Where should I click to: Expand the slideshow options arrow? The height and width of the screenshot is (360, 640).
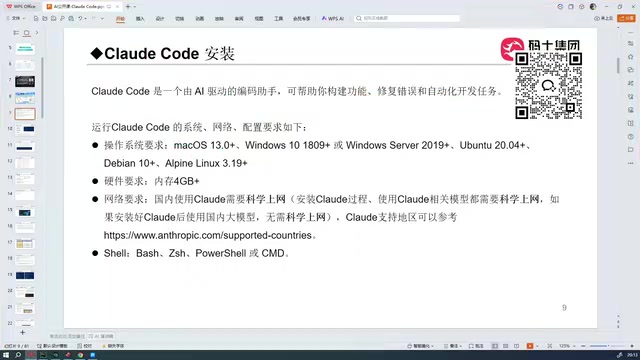click(x=537, y=346)
